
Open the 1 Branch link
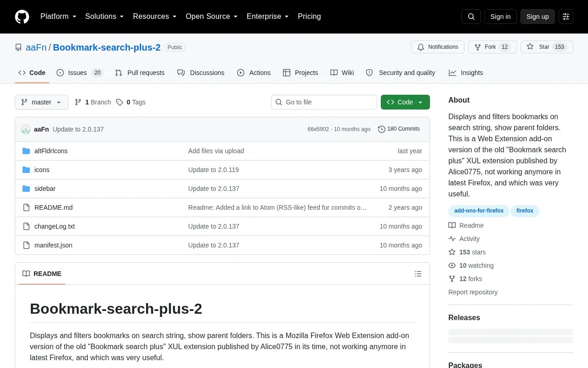[x=93, y=102]
